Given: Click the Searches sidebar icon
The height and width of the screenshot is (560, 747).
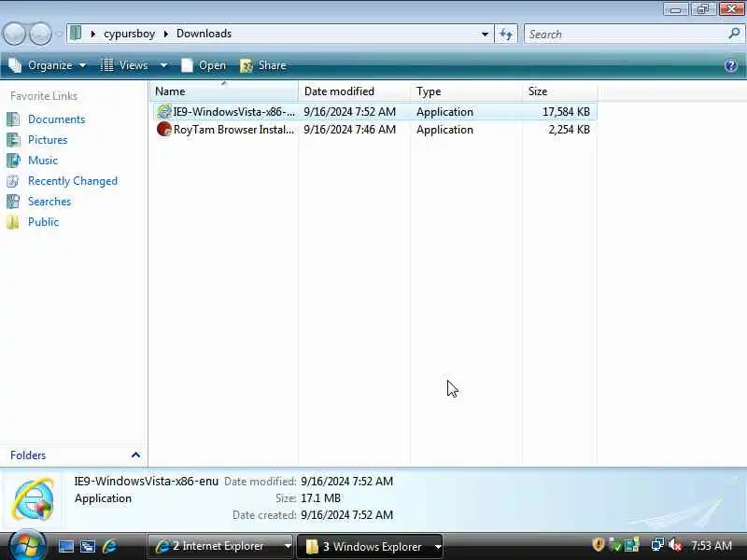Looking at the screenshot, I should (13, 202).
